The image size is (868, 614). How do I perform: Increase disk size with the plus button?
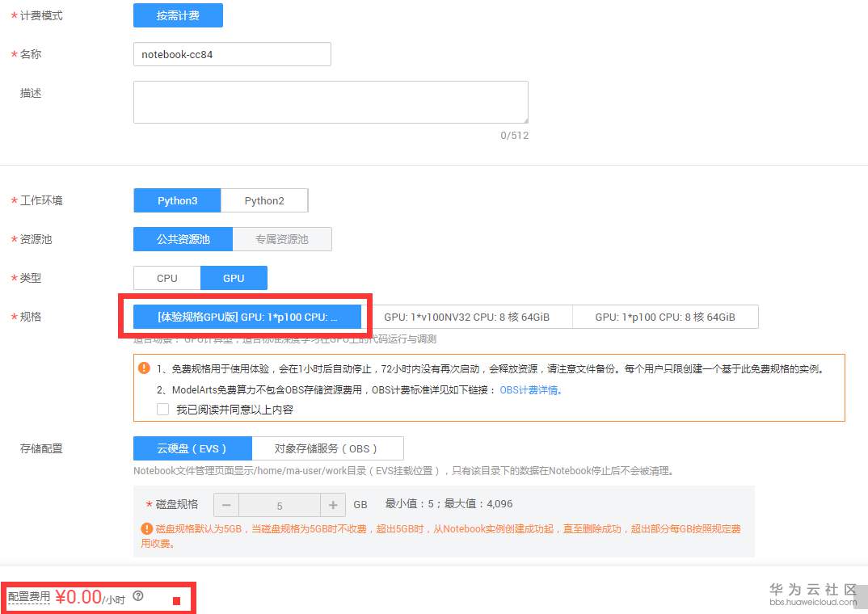click(x=333, y=505)
